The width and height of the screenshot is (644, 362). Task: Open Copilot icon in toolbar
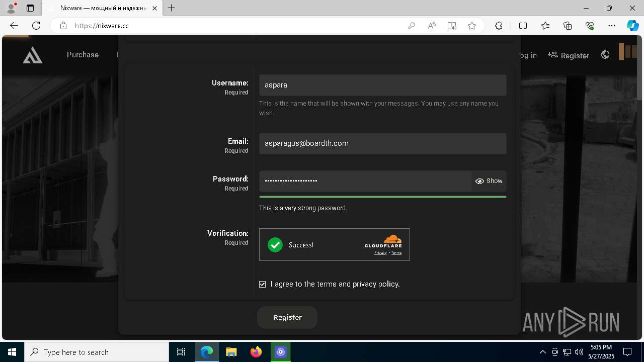pos(632,26)
